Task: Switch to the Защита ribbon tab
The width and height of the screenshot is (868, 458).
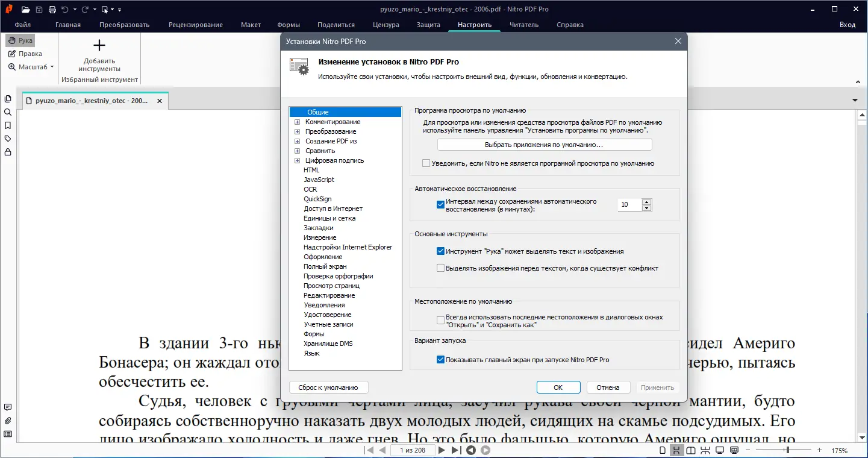Action: 428,25
